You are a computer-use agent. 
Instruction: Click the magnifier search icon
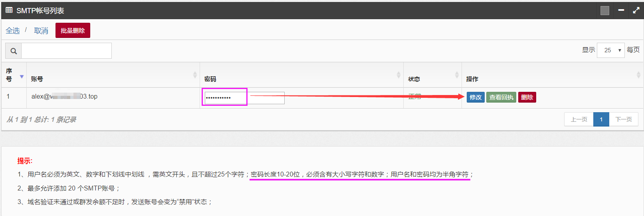[14, 51]
